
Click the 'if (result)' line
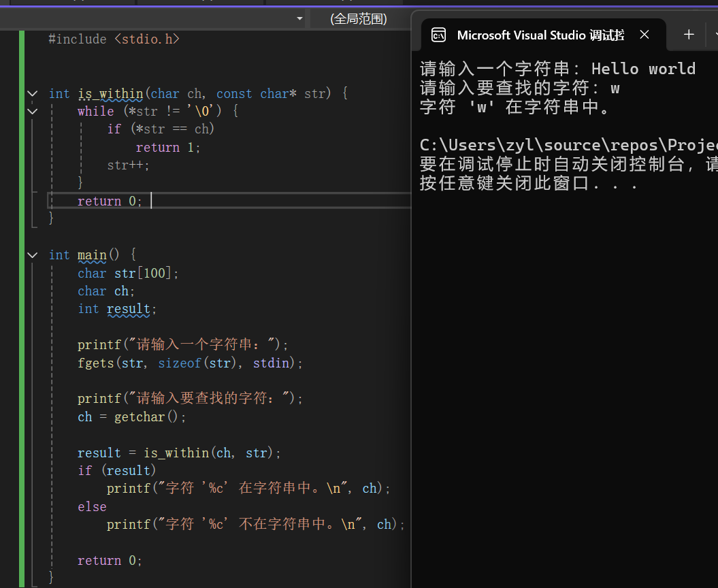117,471
